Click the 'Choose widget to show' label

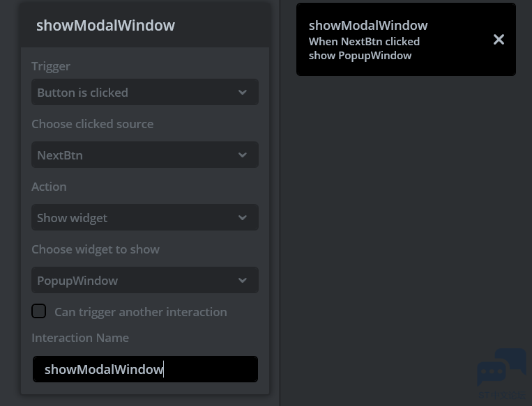(x=96, y=249)
